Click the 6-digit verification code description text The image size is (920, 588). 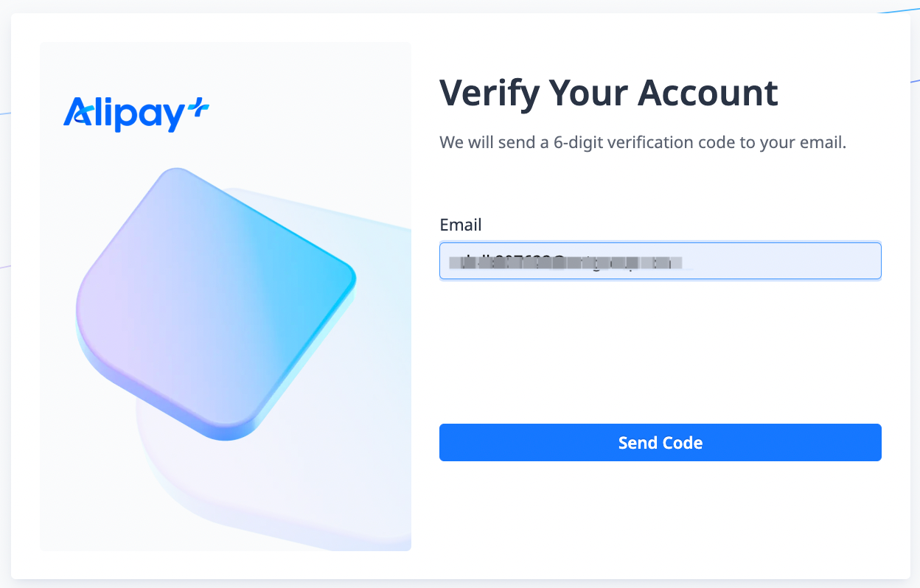click(642, 142)
